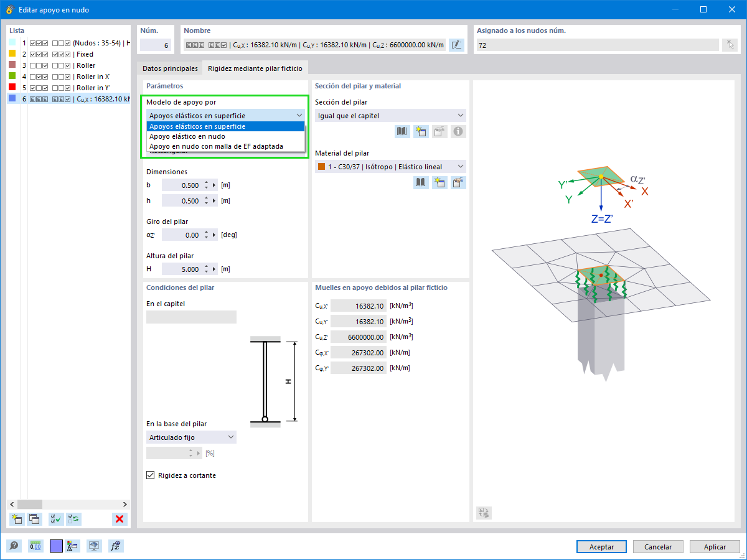Click the dimension b input field
This screenshot has width=747, height=560.
pyautogui.click(x=181, y=185)
